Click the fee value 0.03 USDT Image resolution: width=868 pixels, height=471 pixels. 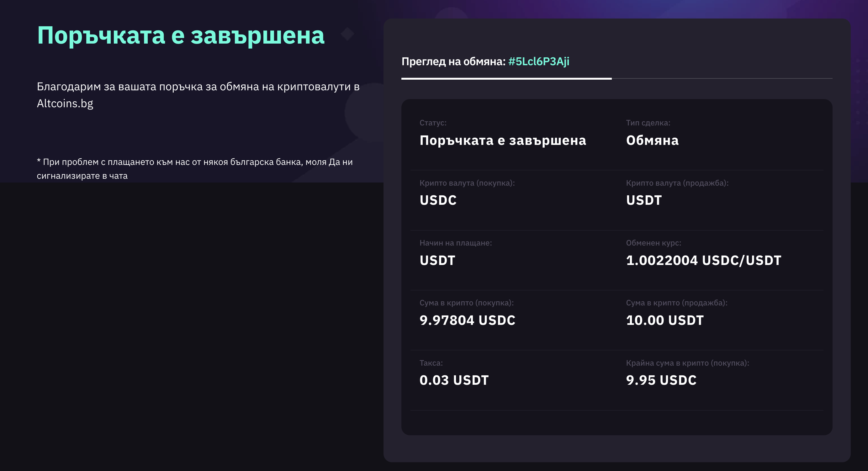tap(454, 380)
